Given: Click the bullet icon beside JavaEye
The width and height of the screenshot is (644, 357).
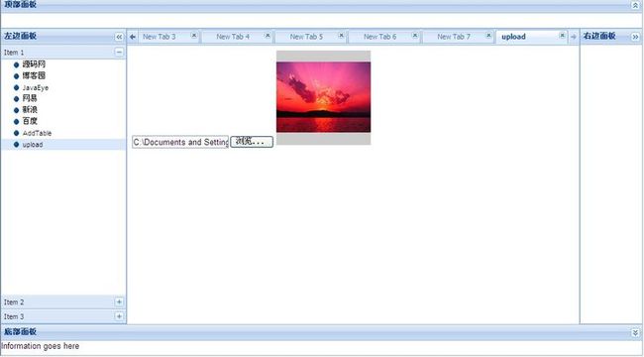Looking at the screenshot, I should [17, 87].
